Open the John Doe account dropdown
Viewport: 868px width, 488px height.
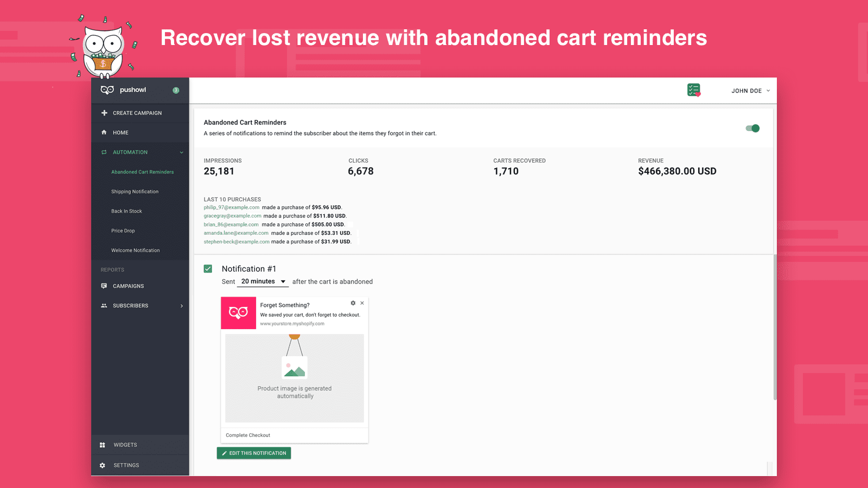click(751, 91)
